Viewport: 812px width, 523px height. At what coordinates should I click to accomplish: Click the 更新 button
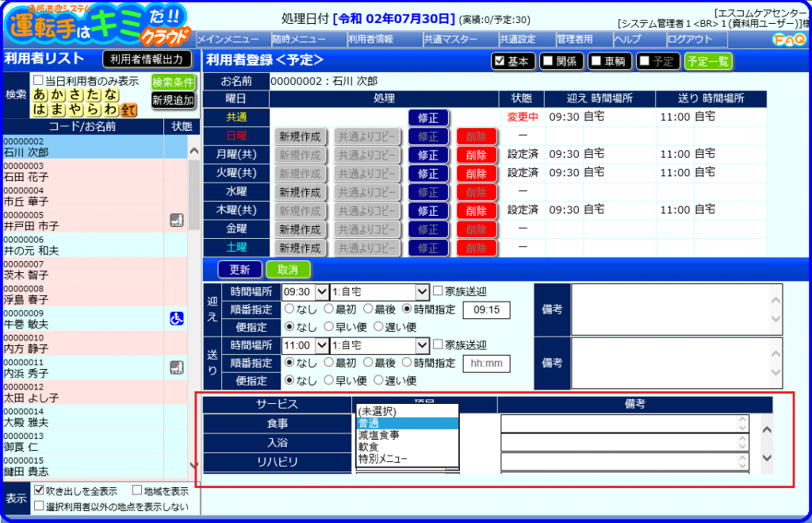239,270
